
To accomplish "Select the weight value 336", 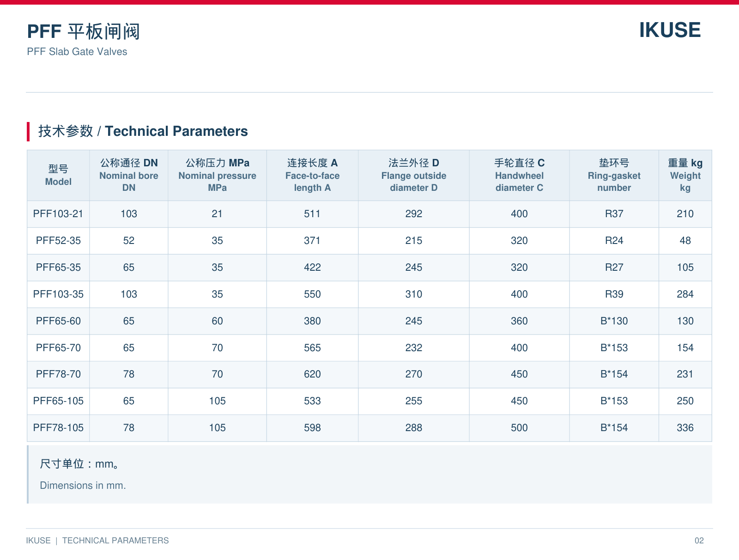I will pyautogui.click(x=685, y=428).
